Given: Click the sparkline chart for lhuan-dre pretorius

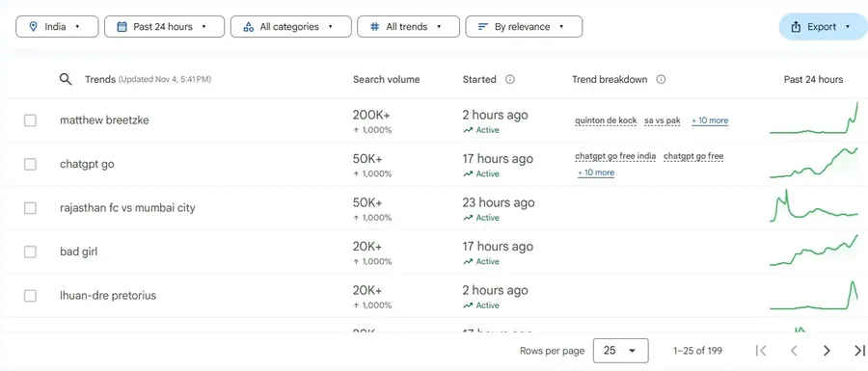Looking at the screenshot, I should tap(814, 295).
